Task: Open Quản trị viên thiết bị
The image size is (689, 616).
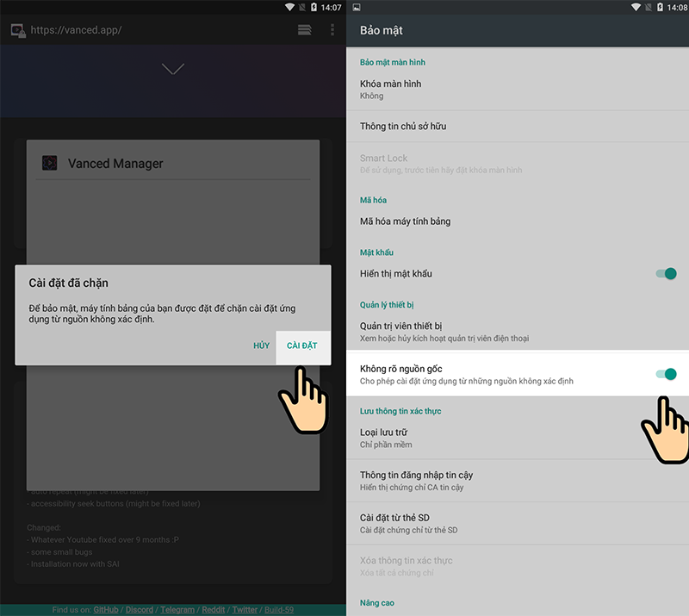Action: tap(518, 332)
